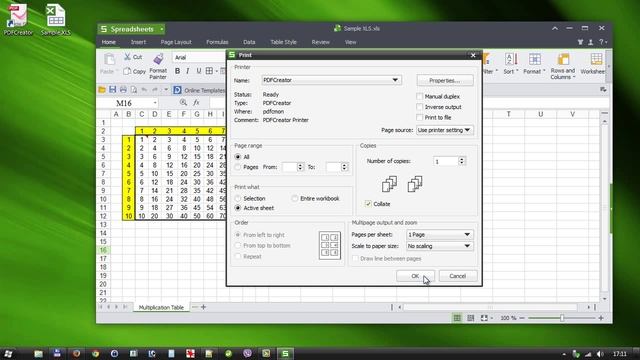640x360 pixels.
Task: Open the quick access toolbar customize arrow
Action: click(x=166, y=90)
